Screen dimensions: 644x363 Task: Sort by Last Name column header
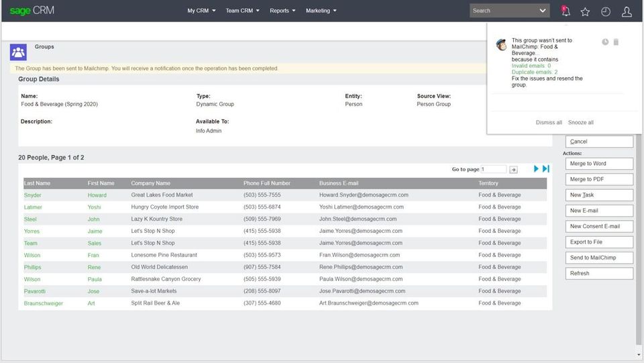click(37, 183)
